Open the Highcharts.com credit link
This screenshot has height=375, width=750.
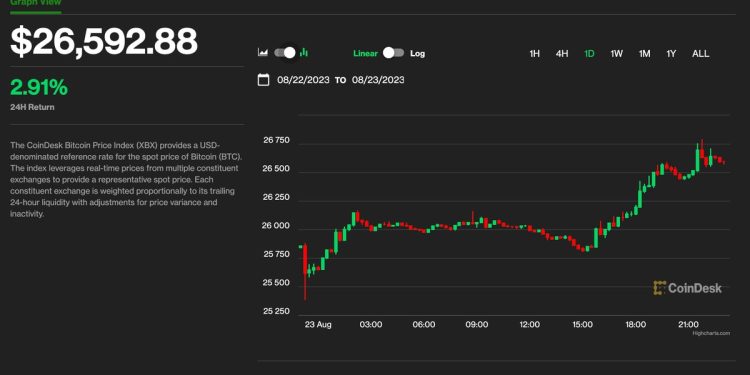tap(711, 333)
